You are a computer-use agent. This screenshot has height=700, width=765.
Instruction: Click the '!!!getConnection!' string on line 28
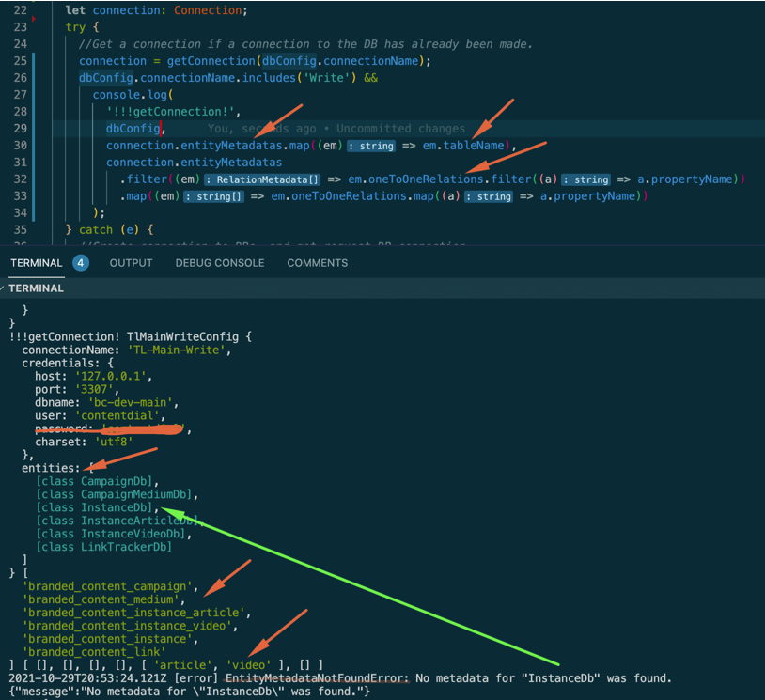(170, 112)
